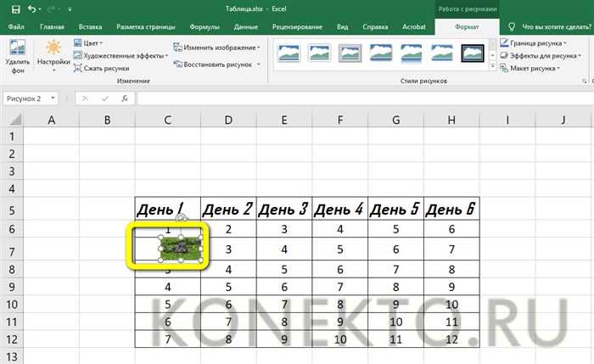This screenshot has width=594, height=364.
Task: Open the Настройки corrections button
Action: pyautogui.click(x=53, y=57)
